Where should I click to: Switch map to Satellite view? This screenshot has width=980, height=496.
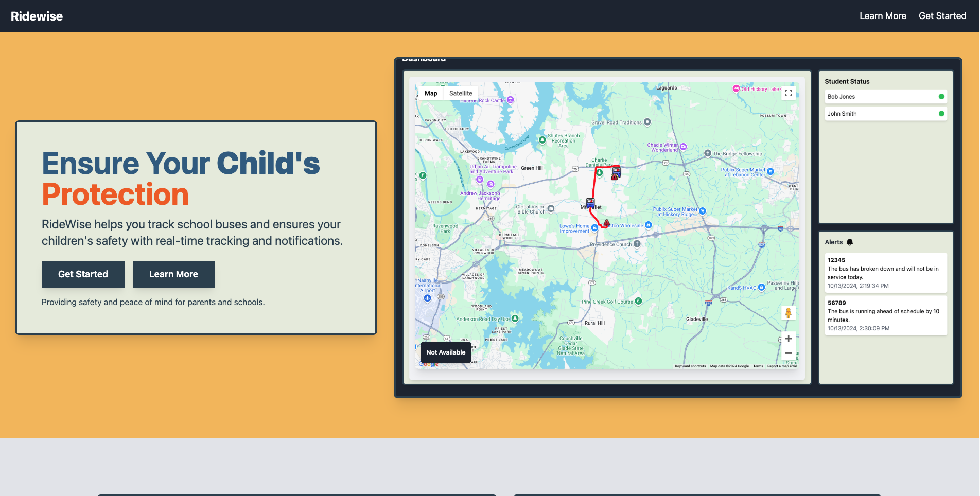[461, 93]
